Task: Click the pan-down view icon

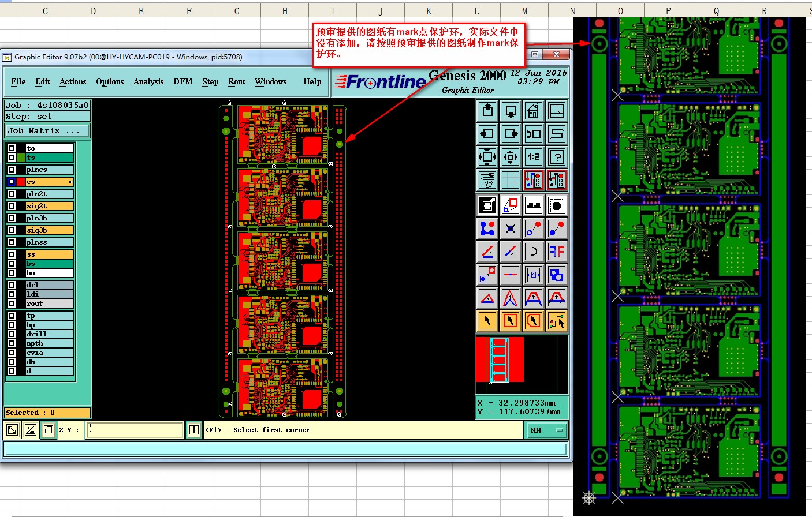Action: click(511, 111)
